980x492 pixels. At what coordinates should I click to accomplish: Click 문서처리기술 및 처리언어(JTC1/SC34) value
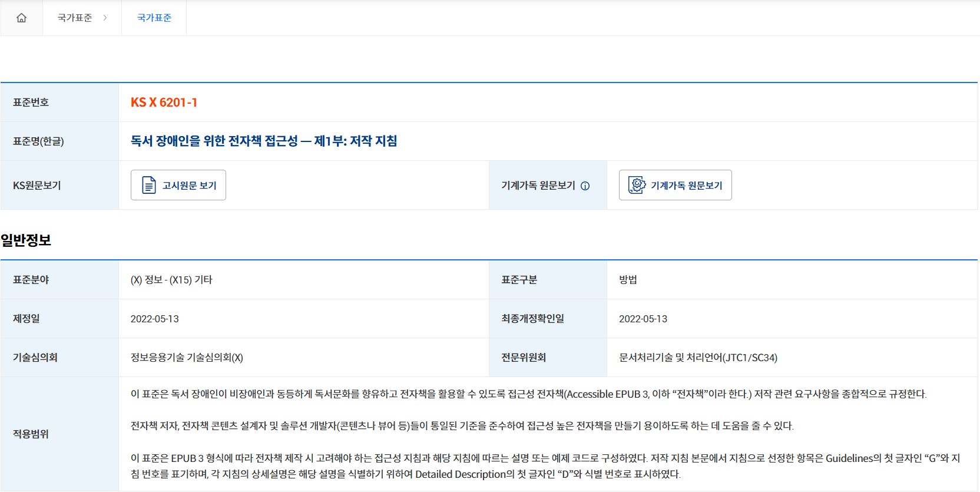[x=698, y=358]
